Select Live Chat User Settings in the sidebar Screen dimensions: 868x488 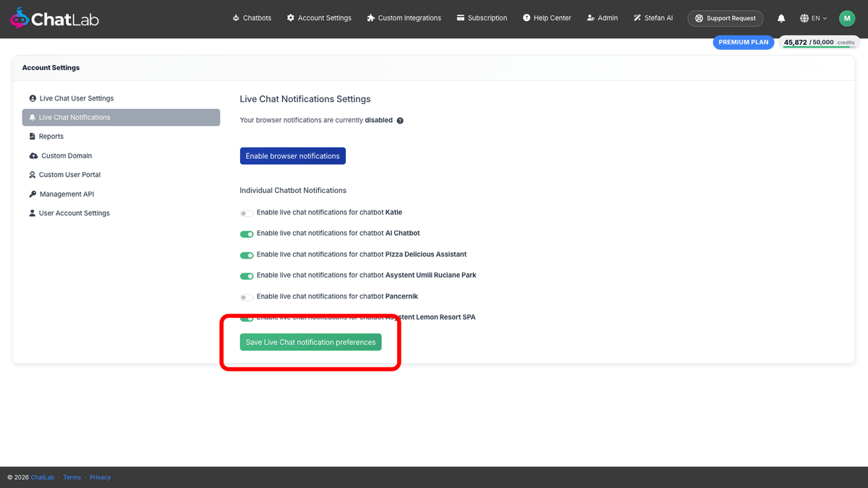click(x=71, y=98)
